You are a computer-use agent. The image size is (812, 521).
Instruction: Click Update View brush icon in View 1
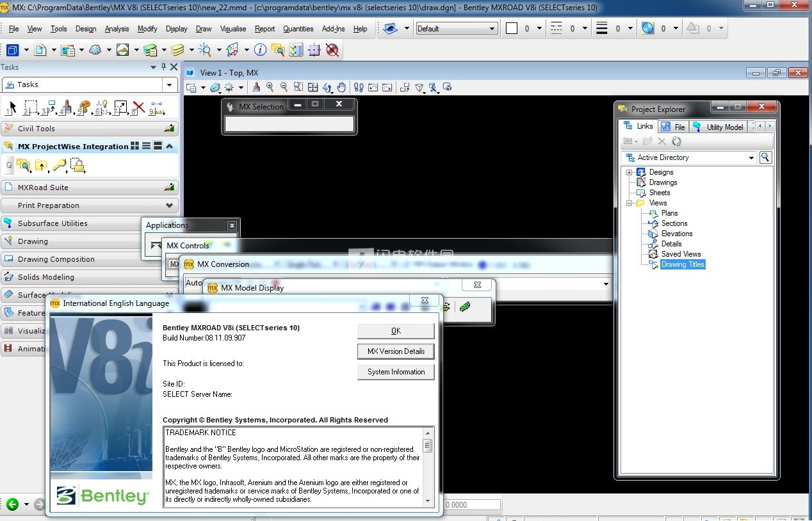click(x=257, y=87)
